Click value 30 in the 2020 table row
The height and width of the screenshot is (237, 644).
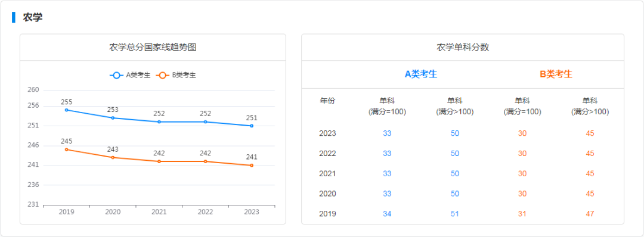pos(522,194)
